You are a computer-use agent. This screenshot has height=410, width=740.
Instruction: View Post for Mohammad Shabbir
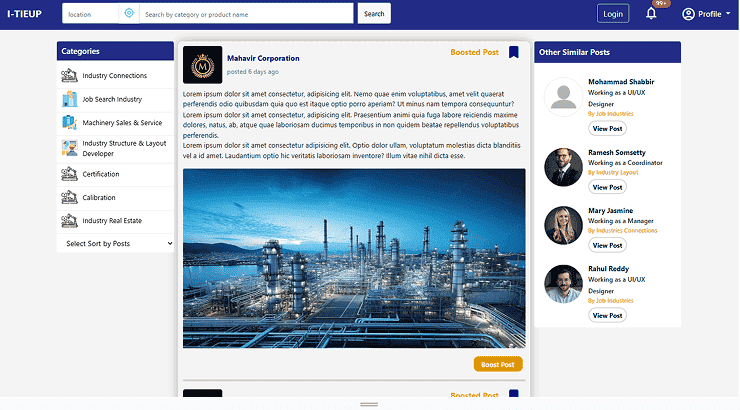pos(607,129)
